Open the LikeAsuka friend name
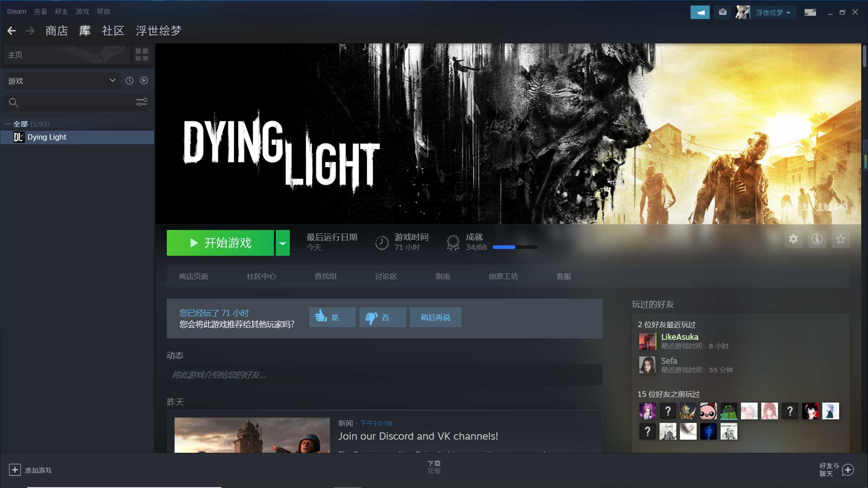 (x=679, y=337)
